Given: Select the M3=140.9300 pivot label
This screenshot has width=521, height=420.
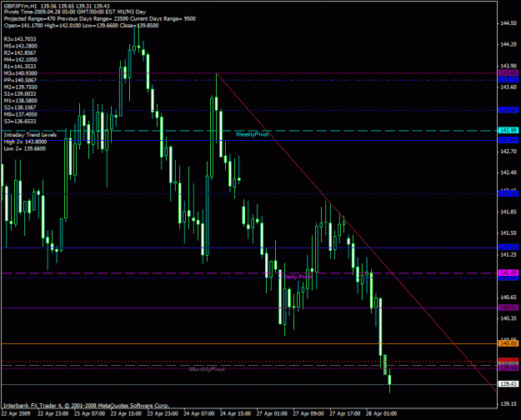Looking at the screenshot, I should click(21, 73).
